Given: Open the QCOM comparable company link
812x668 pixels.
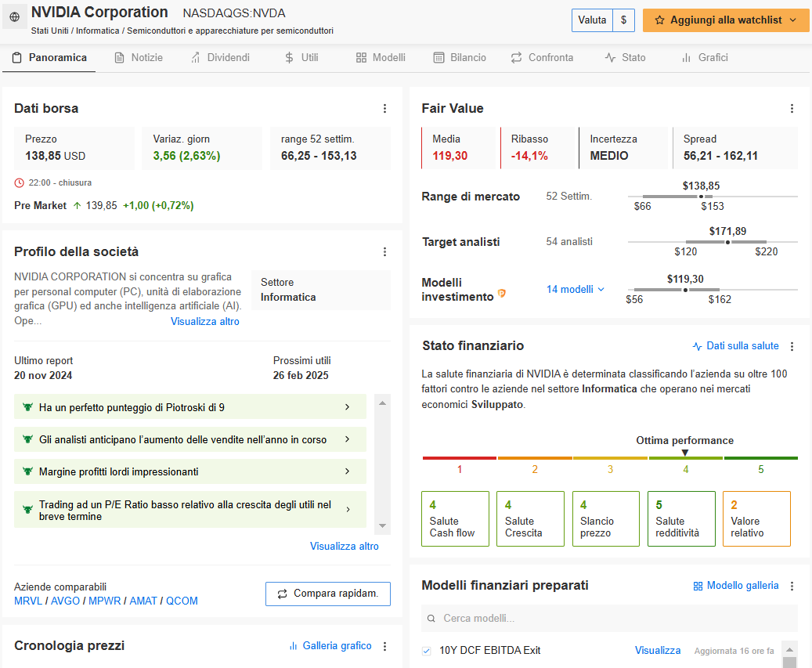Looking at the screenshot, I should (x=182, y=601).
